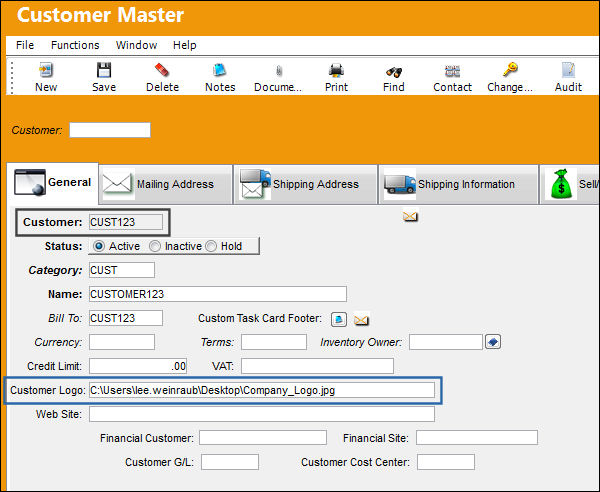Click the Customer Cost Center field
Image resolution: width=600 pixels, height=492 pixels.
[446, 462]
